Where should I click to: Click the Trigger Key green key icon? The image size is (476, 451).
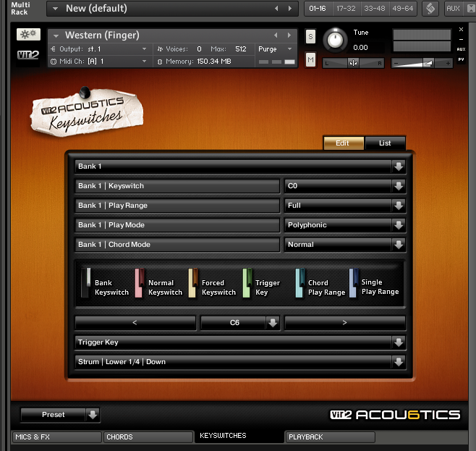click(x=247, y=283)
